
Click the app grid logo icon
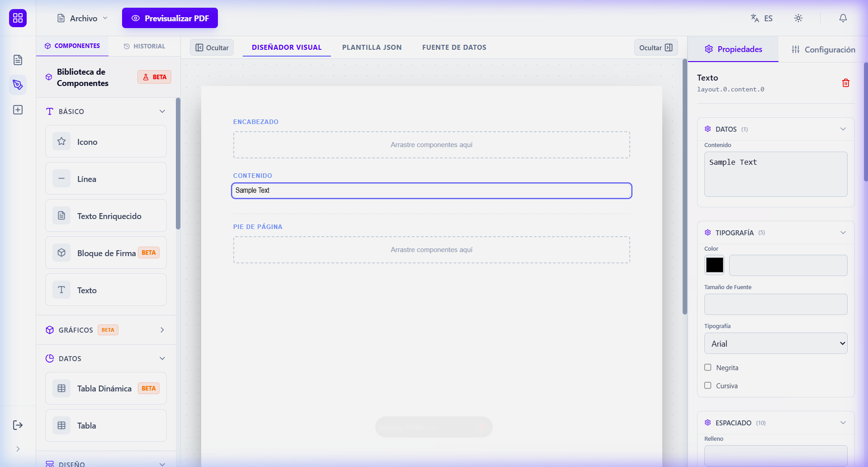(x=18, y=18)
